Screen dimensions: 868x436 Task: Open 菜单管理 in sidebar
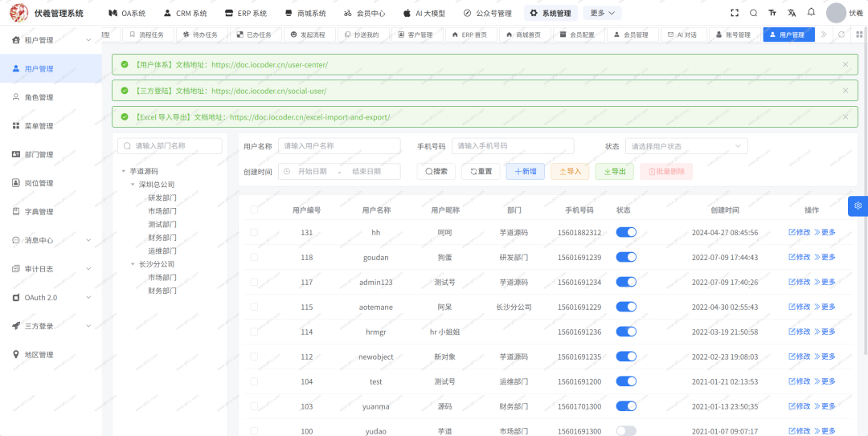(51, 126)
